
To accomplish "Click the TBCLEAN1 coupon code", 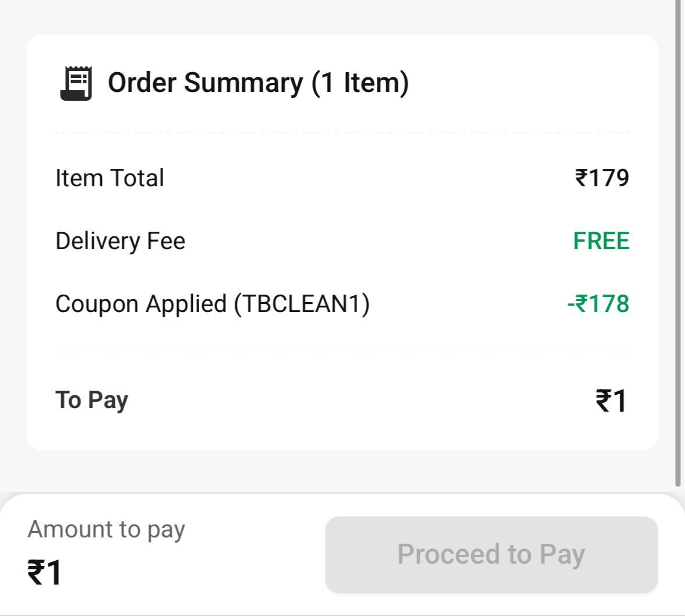I will click(302, 304).
